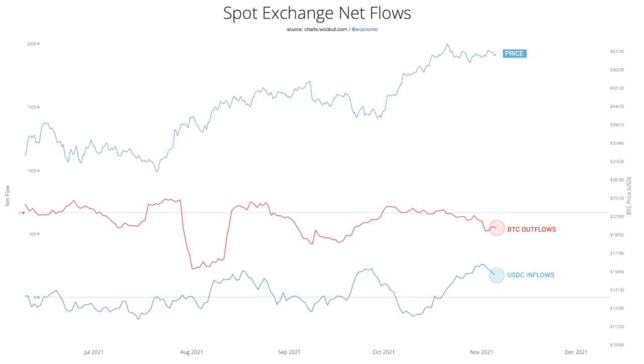Click the Jul 2021 x-axis label
644x364 pixels.
click(x=94, y=352)
